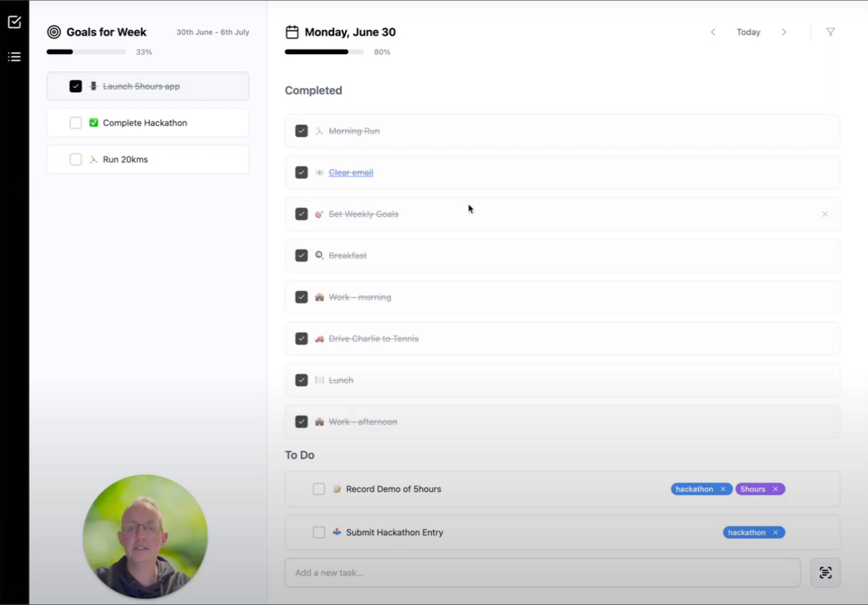
Task: Tick the Run 20kms goal checkbox
Action: pos(76,159)
